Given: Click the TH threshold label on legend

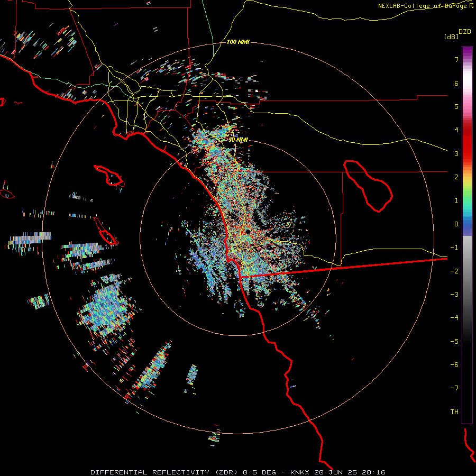Looking at the screenshot, I should (x=454, y=411).
